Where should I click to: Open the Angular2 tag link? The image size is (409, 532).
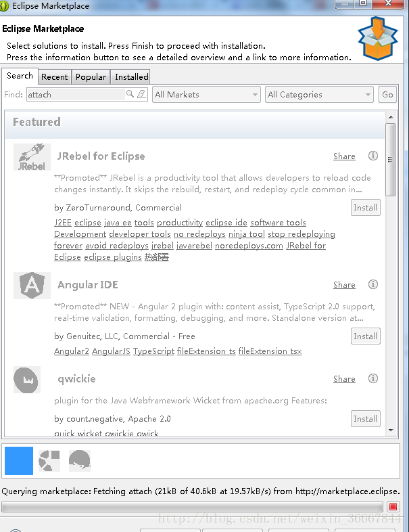pyautogui.click(x=72, y=351)
